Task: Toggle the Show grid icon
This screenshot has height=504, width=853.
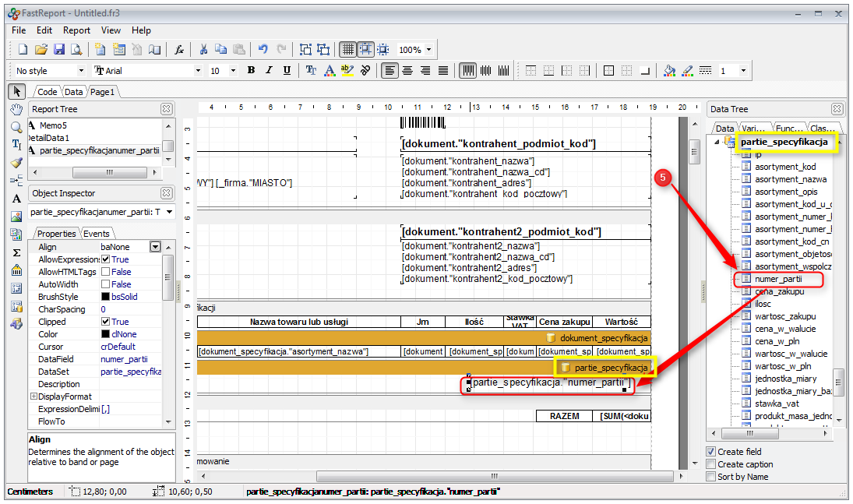Action: (348, 49)
